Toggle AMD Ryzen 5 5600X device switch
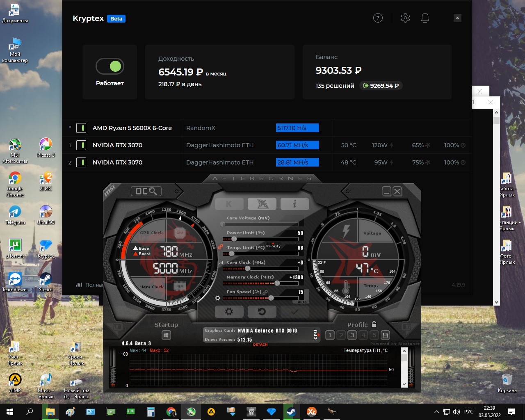This screenshot has width=525, height=420. tap(81, 128)
